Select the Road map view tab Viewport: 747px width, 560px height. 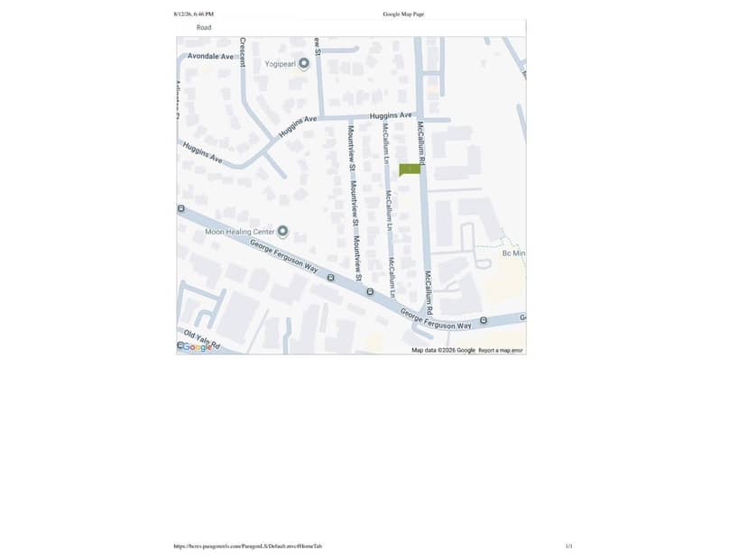[x=204, y=28]
